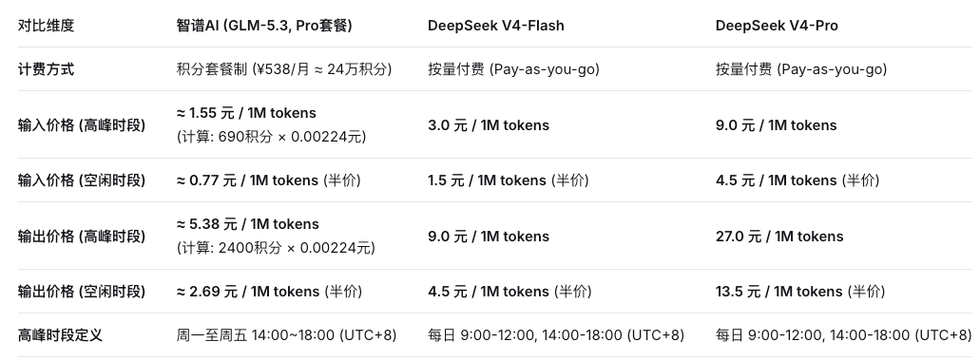Click the DeepSeek V4-Flash column header
Viewport: 980px width, 361px height.
coord(495,26)
